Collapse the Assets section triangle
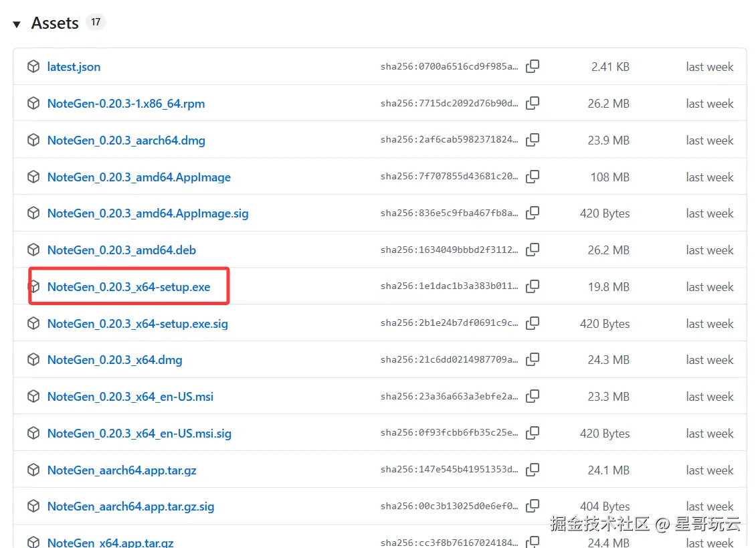This screenshot has height=548, width=756. 17,24
